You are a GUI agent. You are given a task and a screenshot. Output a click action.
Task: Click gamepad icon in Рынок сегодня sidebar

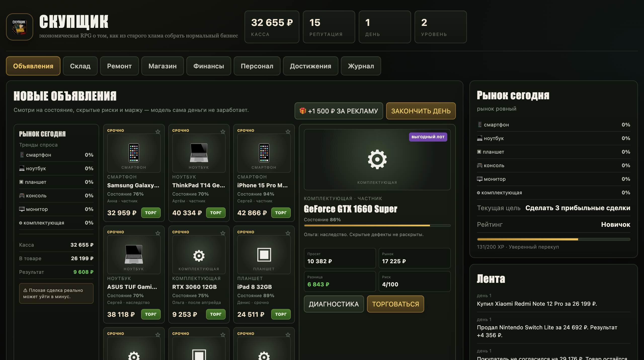[x=480, y=165]
